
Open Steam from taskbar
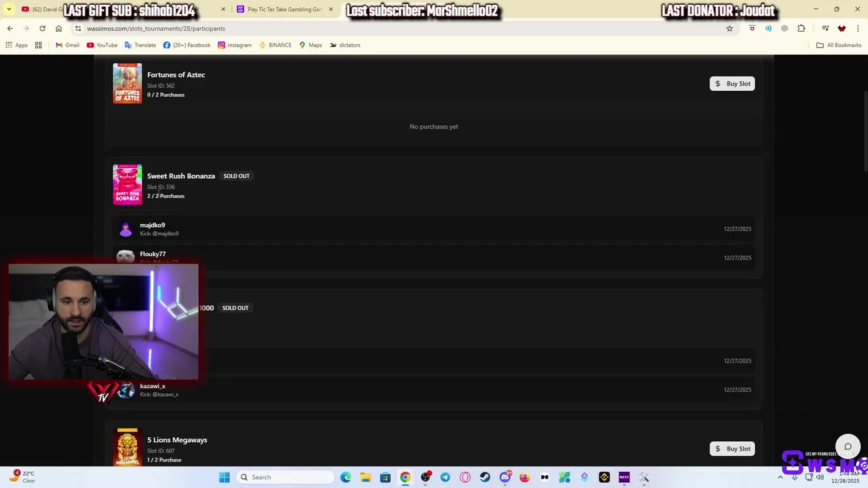click(485, 477)
